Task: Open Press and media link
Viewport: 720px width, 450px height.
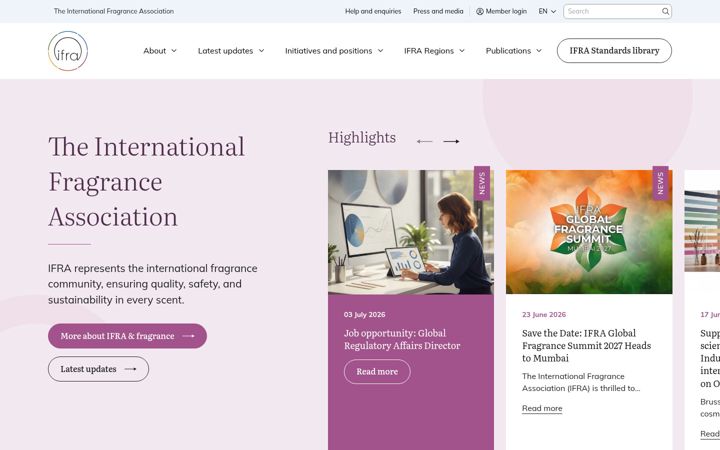Action: 438,11
